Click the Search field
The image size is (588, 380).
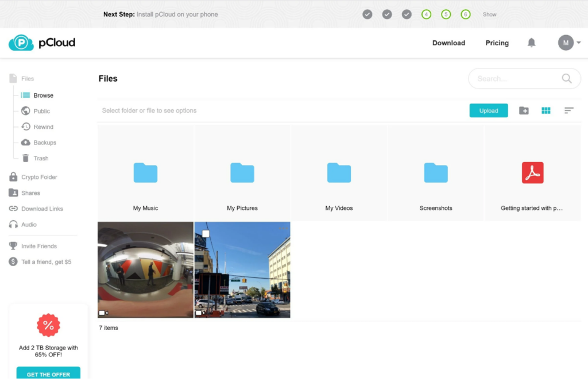[x=517, y=78]
